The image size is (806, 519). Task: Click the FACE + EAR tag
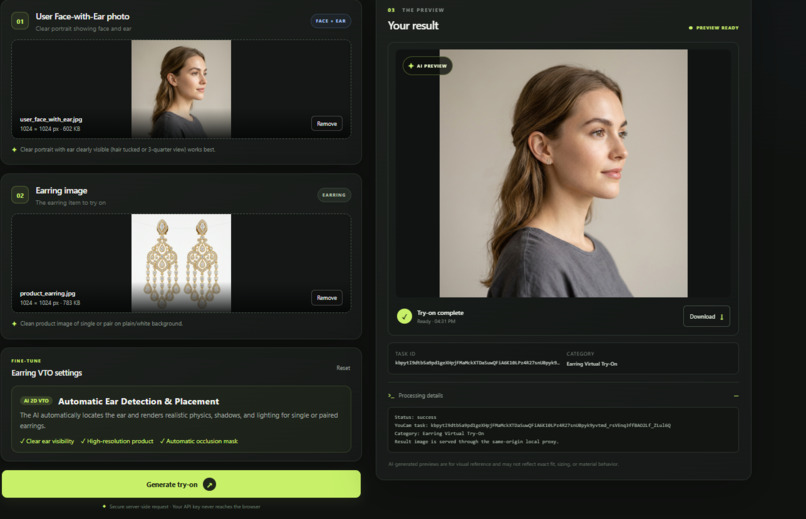click(x=331, y=21)
